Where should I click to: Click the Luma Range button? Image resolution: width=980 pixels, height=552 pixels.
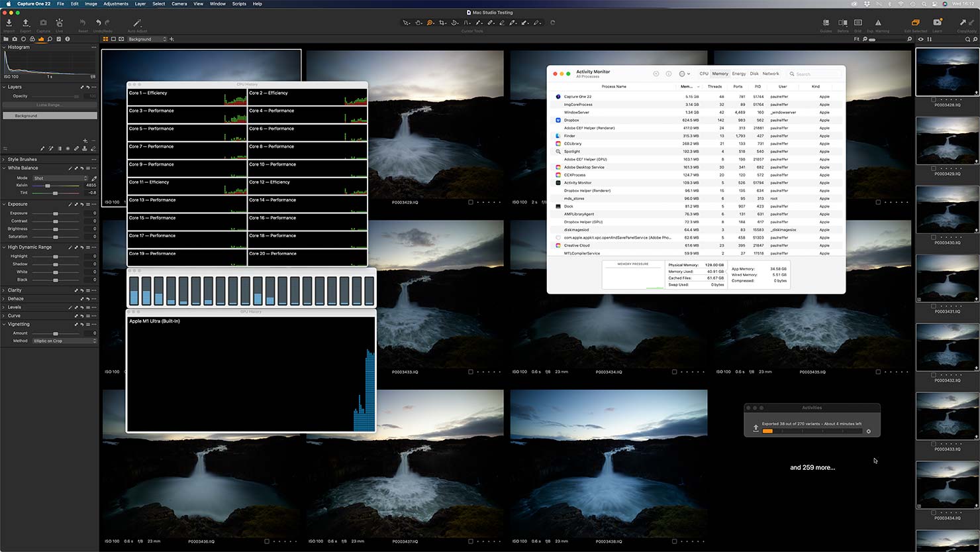click(49, 105)
